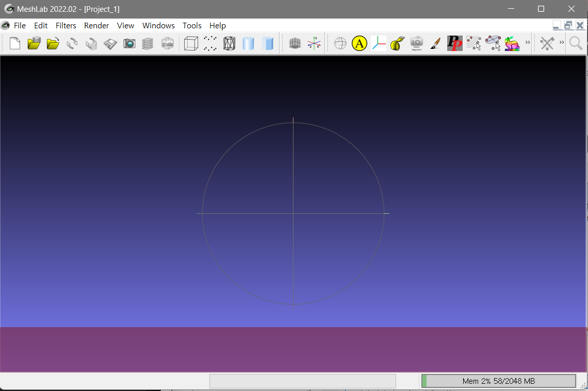
Task: Click the raster globe view icon
Action: pos(168,44)
